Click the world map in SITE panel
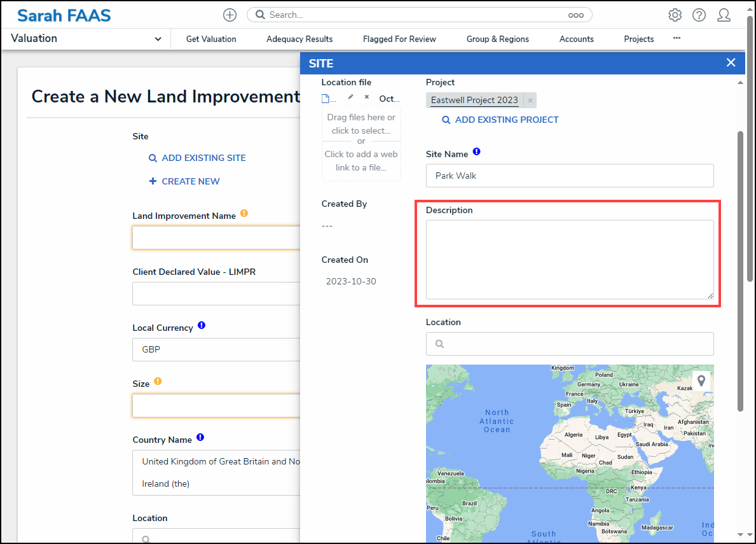 [570, 453]
